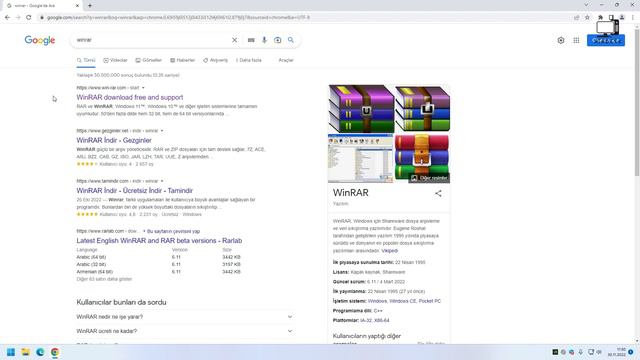This screenshot has width=640, height=360.
Task: Submit search with magnifier icon
Action: (291, 40)
